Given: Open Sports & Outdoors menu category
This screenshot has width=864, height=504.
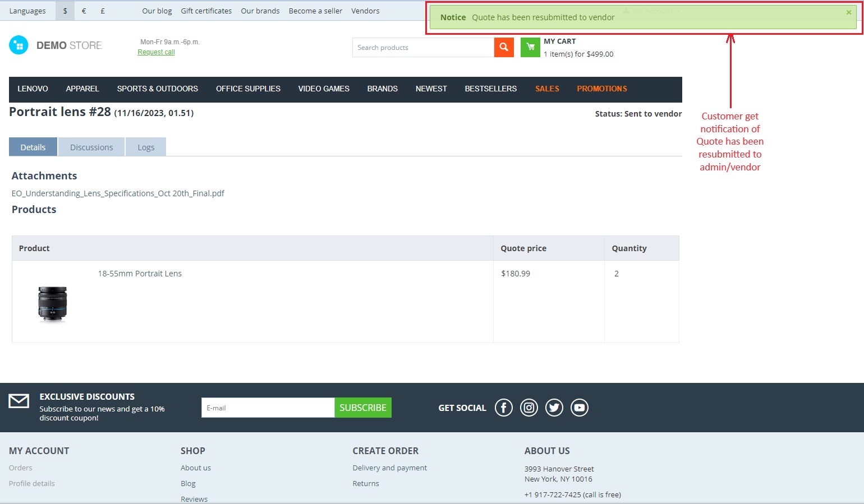Looking at the screenshot, I should (158, 89).
